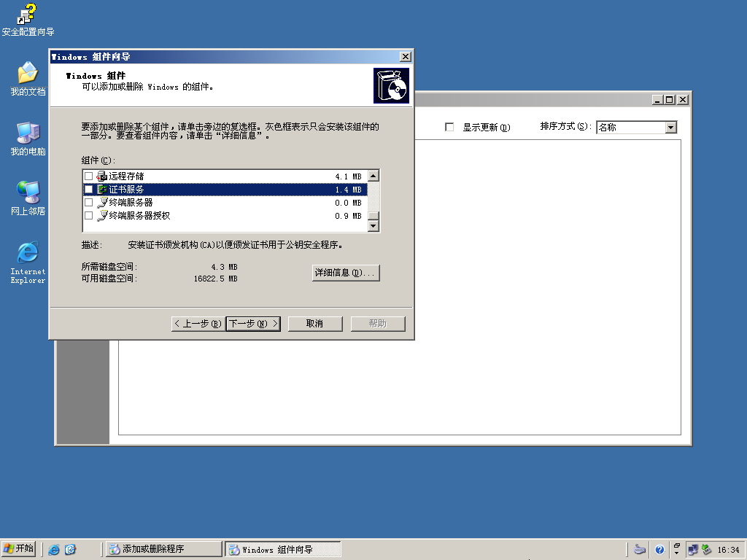The width and height of the screenshot is (747, 560).
Task: Close the Windows 组件向导 dialog
Action: coord(406,57)
